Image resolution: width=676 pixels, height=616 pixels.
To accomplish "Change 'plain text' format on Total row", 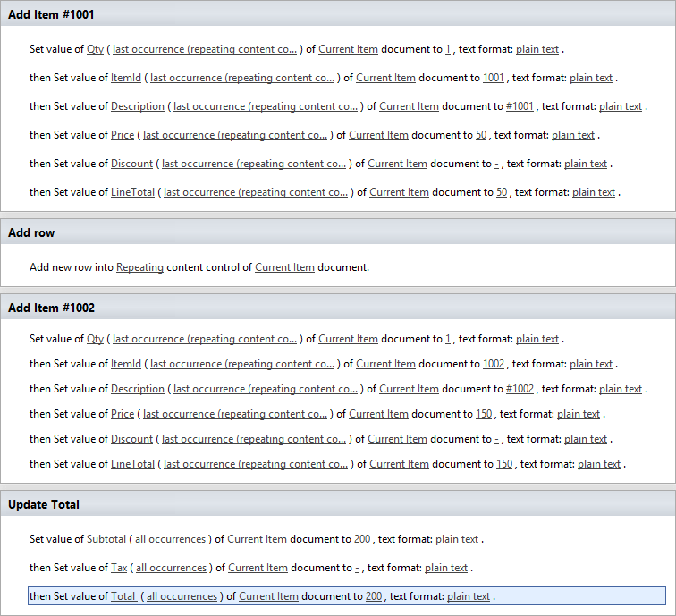I will (469, 596).
